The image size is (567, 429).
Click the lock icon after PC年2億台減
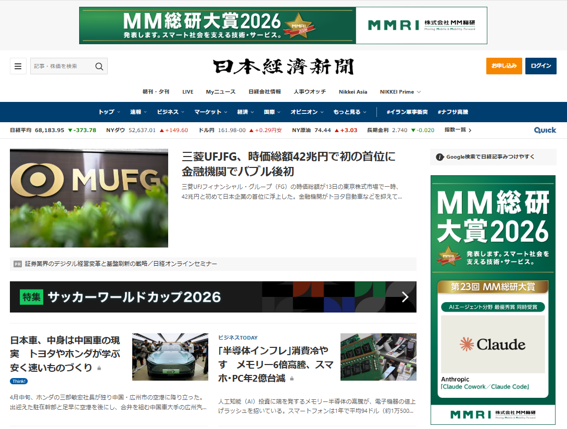292,379
